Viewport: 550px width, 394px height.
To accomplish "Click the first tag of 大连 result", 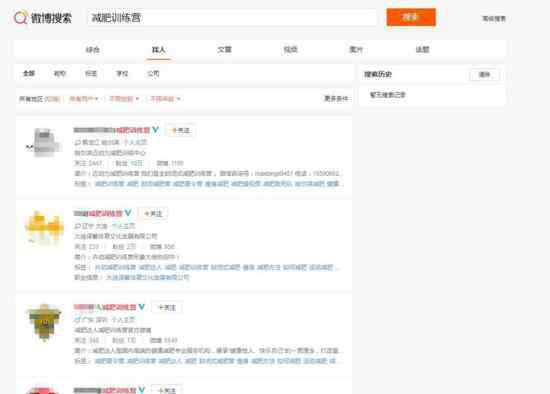I will click(115, 267).
